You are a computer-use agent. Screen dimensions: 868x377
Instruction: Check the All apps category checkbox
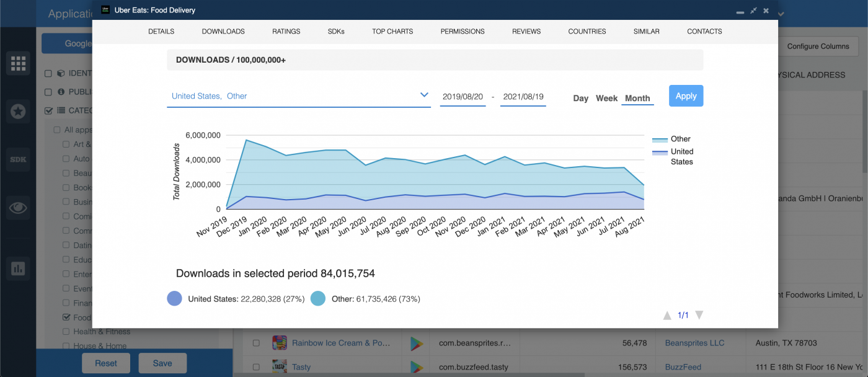point(57,130)
